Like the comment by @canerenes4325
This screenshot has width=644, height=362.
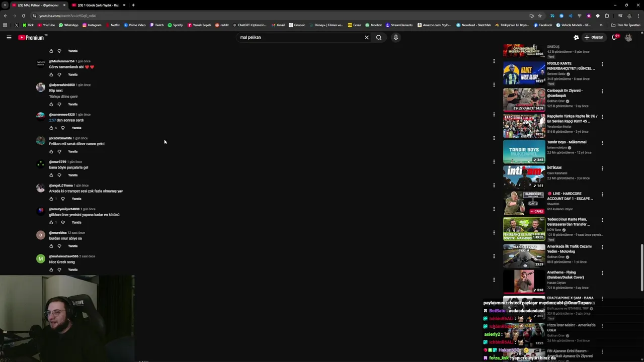pos(51,128)
